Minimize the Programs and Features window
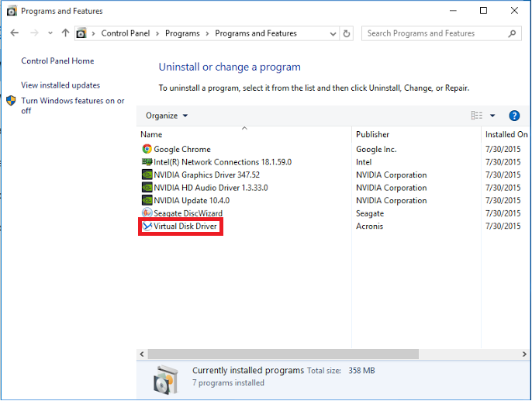The width and height of the screenshot is (532, 401). pyautogui.click(x=453, y=11)
